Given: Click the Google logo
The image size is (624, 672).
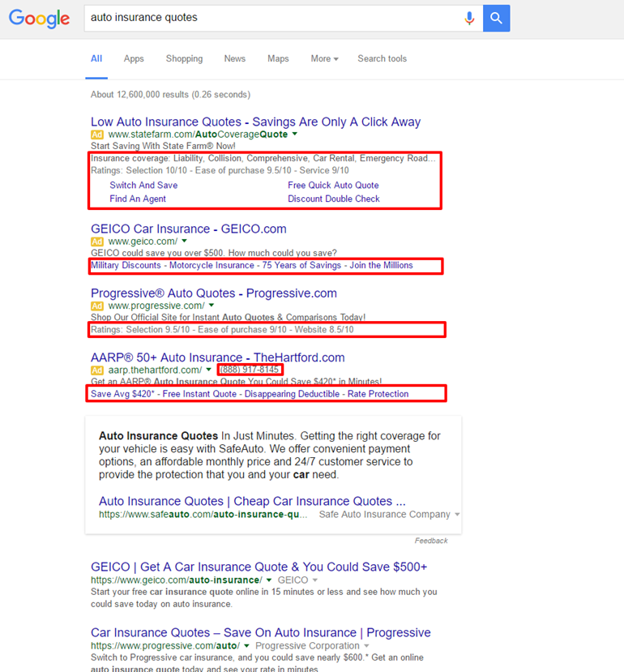Looking at the screenshot, I should (39, 19).
